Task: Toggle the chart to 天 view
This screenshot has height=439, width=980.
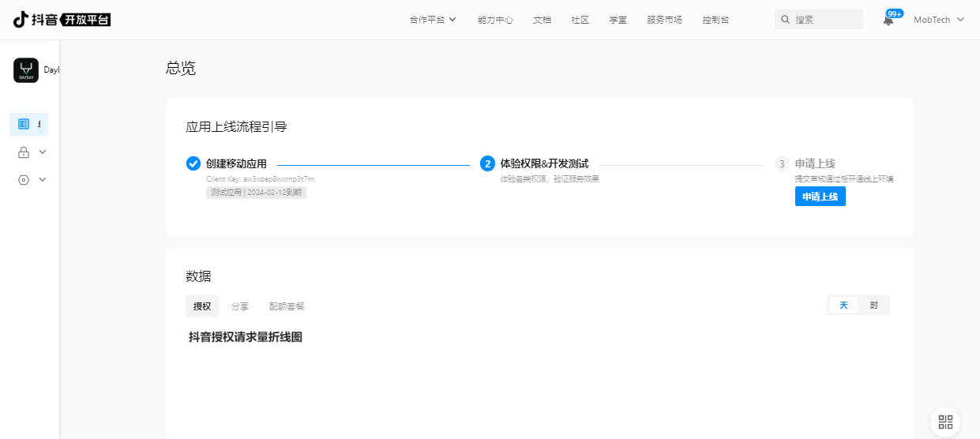Action: click(x=843, y=305)
